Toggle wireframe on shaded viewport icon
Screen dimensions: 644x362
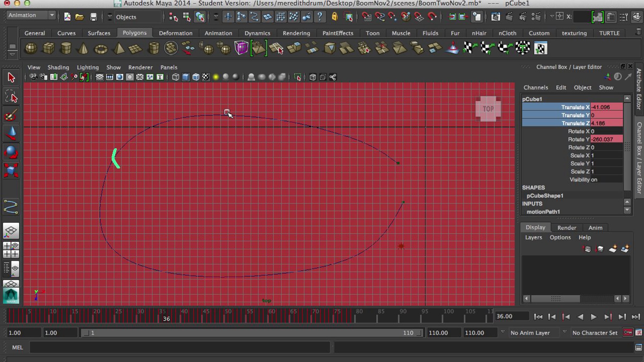point(196,77)
